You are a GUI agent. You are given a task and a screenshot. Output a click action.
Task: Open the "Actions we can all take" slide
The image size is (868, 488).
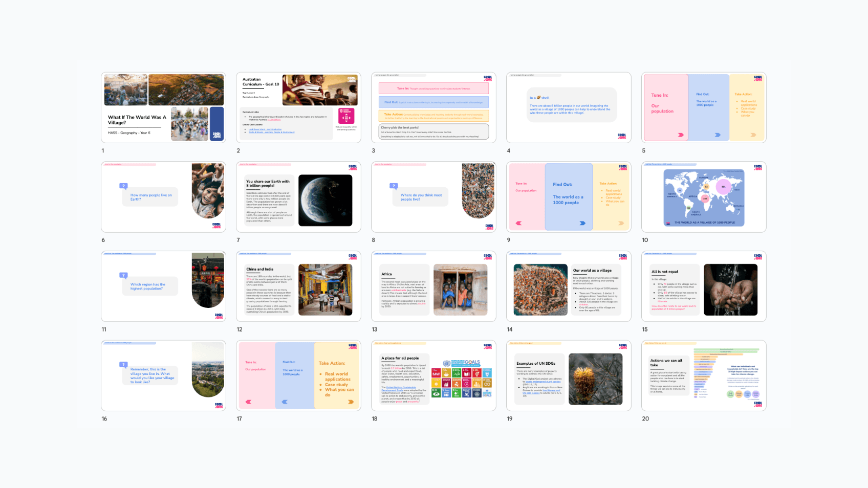click(704, 375)
